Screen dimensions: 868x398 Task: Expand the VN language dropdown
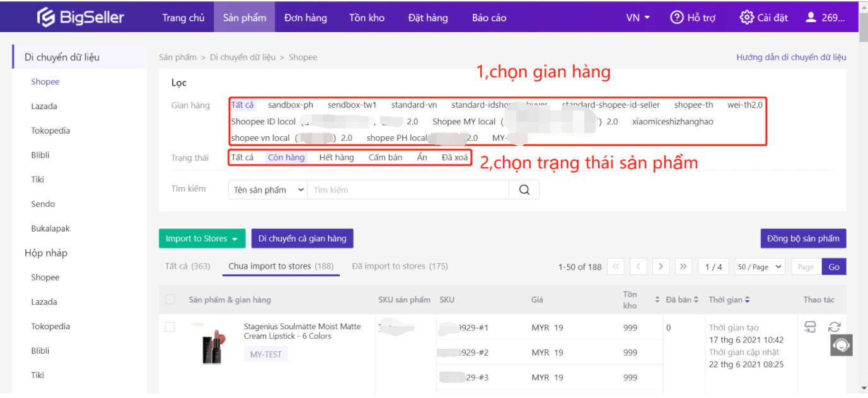click(x=638, y=18)
